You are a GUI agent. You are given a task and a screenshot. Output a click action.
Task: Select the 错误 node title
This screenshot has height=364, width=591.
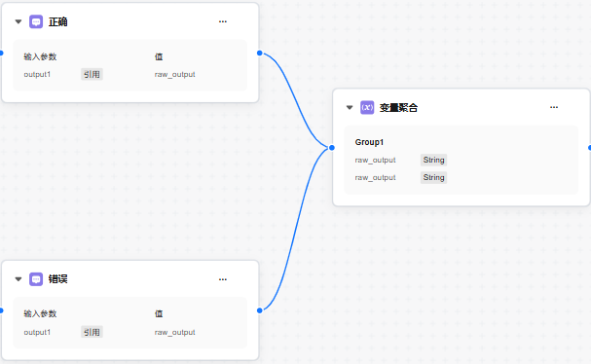(x=58, y=279)
